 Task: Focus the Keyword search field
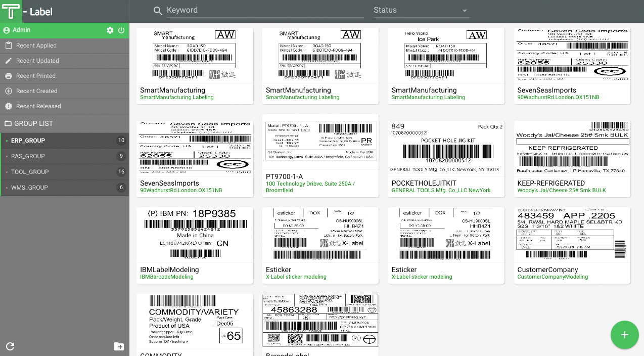265,11
